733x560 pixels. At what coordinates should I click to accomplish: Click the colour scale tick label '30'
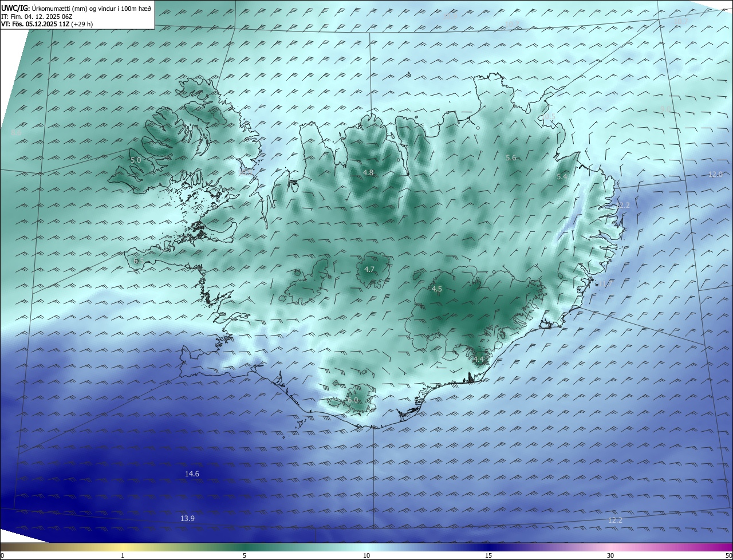(610, 555)
